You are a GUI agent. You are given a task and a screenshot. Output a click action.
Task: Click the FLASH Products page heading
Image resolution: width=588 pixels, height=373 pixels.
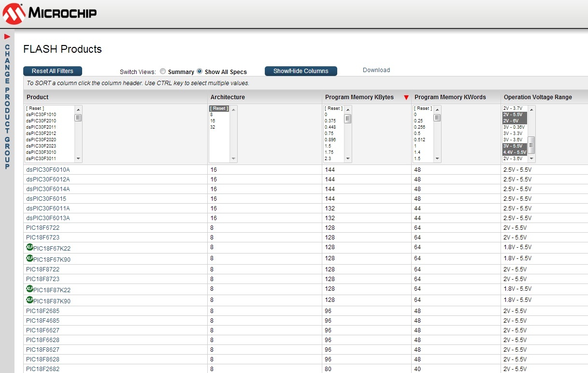point(63,49)
